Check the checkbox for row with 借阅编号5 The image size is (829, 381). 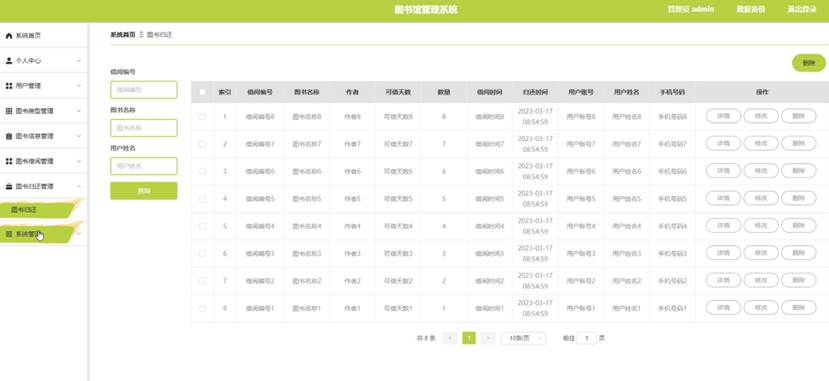click(202, 199)
